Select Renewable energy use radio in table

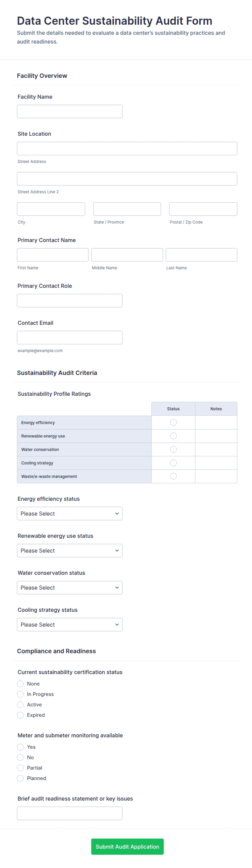point(173,436)
